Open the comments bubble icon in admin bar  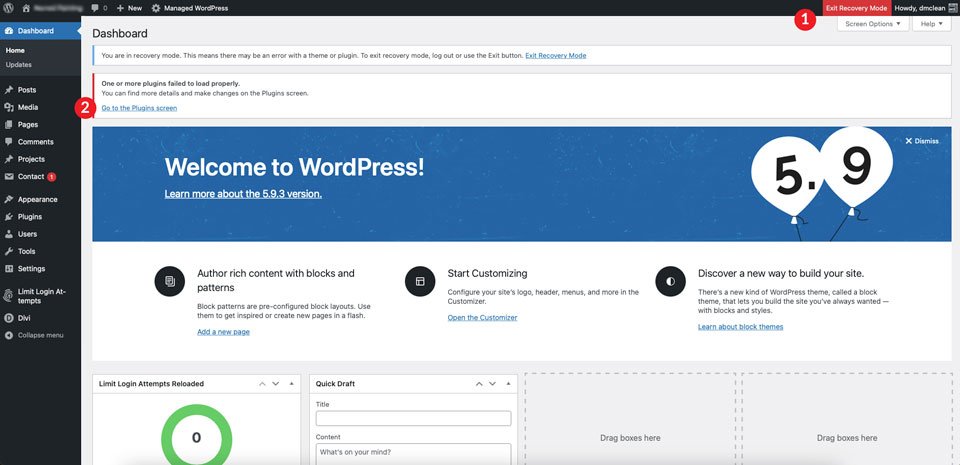click(94, 9)
